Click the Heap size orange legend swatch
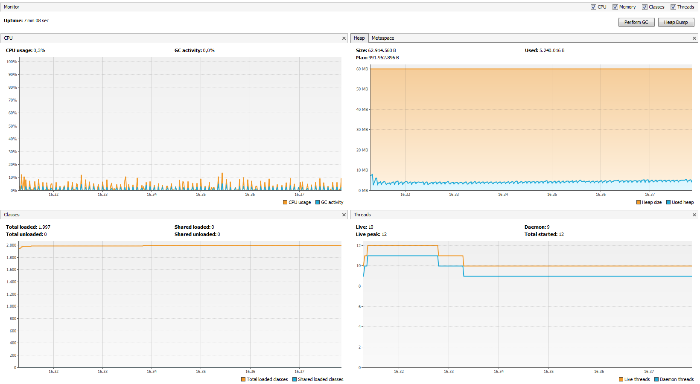 click(638, 202)
